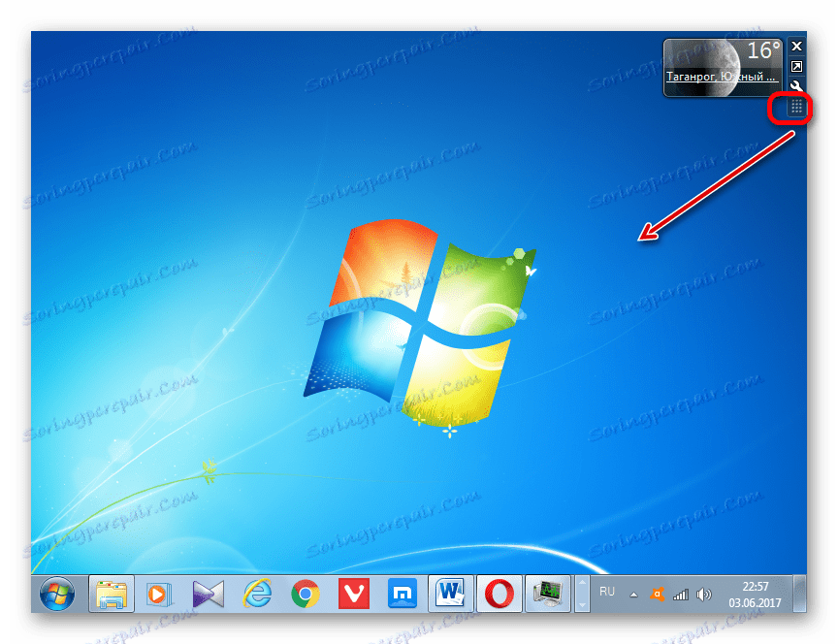This screenshot has width=838, height=644.
Task: Launch Windows Media Player from the taskbar
Action: click(x=158, y=594)
